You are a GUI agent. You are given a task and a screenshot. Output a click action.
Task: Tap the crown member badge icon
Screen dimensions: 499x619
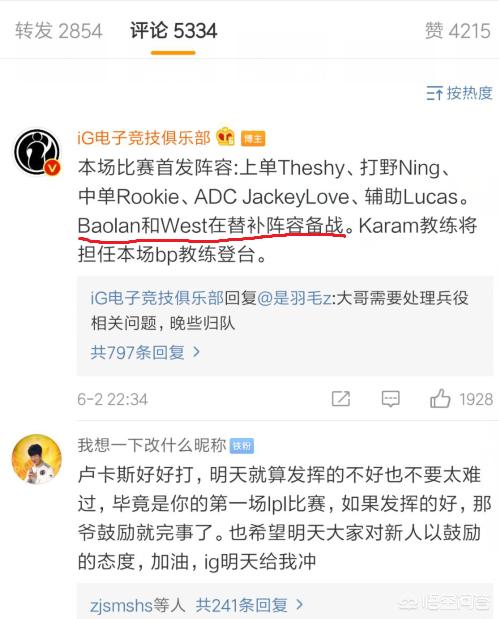pyautogui.click(x=225, y=137)
